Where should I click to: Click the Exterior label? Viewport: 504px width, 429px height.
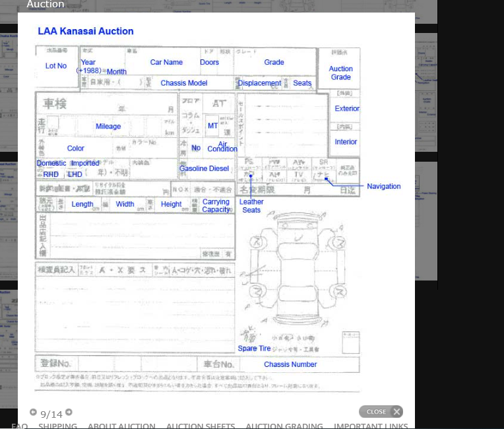[347, 108]
